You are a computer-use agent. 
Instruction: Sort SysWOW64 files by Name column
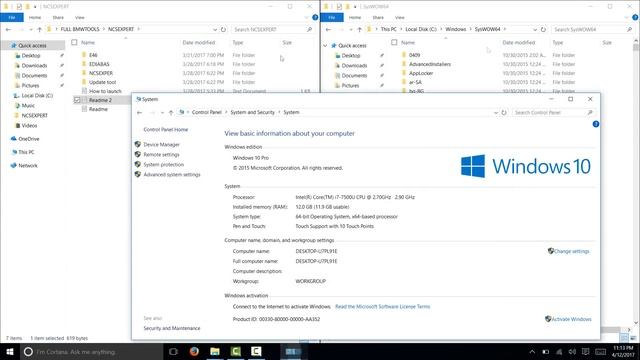click(x=408, y=42)
